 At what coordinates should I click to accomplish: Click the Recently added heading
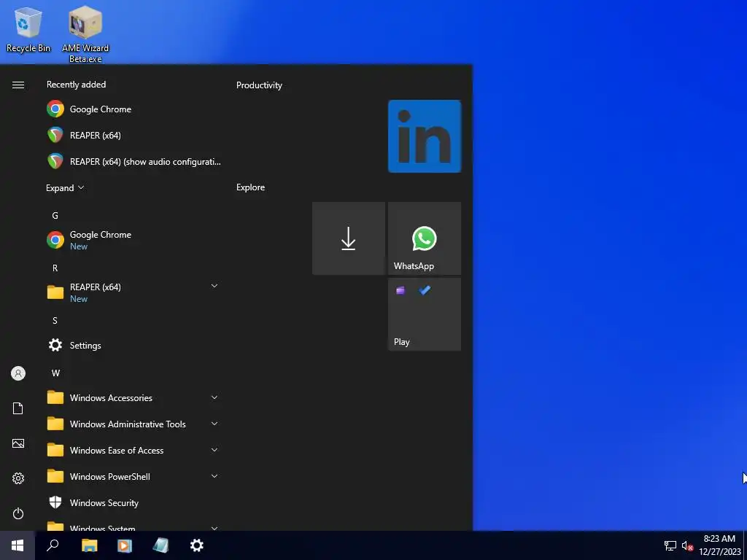click(76, 85)
